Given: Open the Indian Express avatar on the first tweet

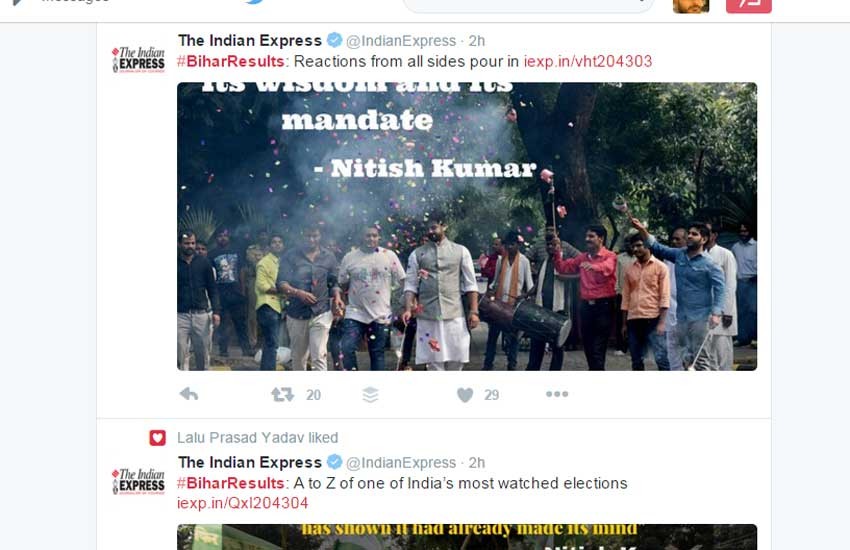Looking at the screenshot, I should pos(138,59).
